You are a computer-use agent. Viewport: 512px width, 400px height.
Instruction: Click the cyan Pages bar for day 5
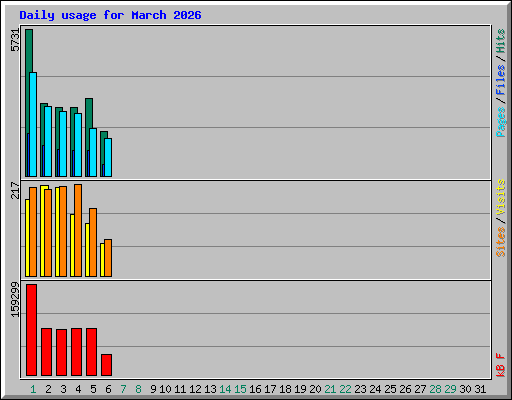pyautogui.click(x=93, y=152)
